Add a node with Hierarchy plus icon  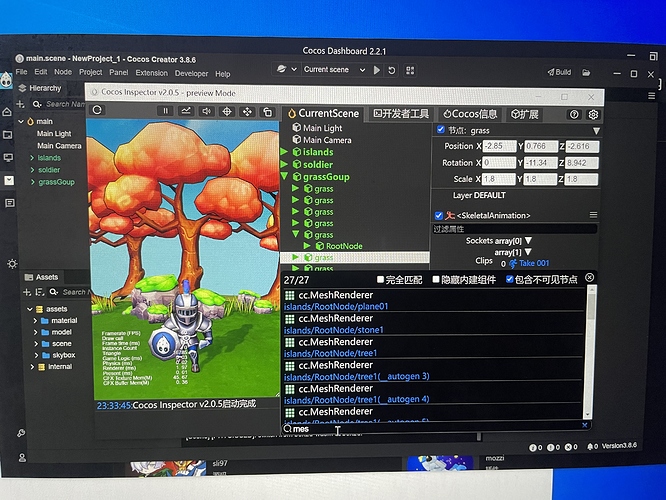pos(20,104)
